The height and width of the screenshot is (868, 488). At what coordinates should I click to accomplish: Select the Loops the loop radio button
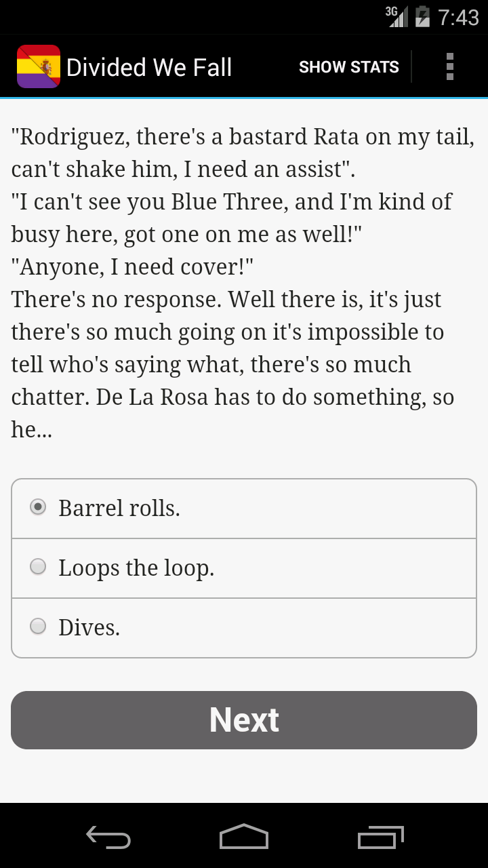[x=38, y=567]
